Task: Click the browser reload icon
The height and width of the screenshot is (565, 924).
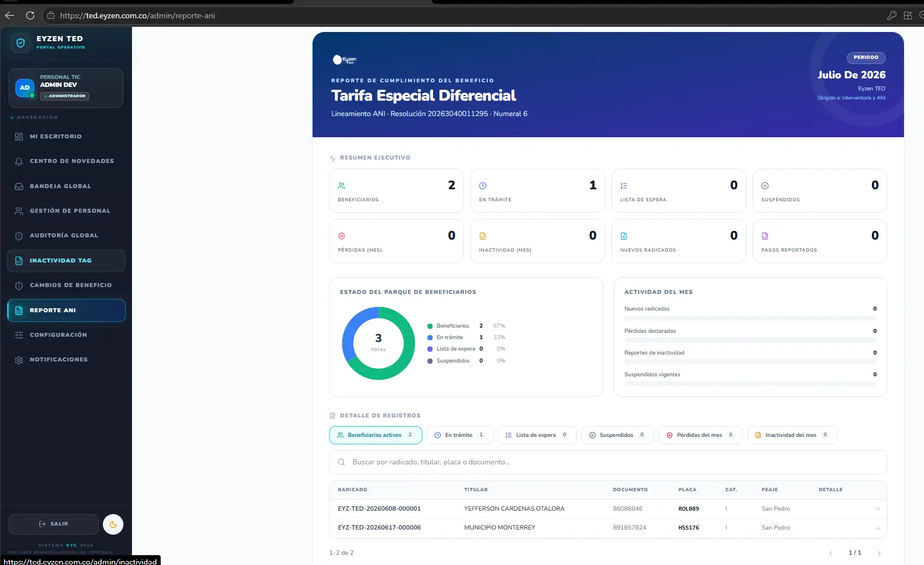Action: coord(30,15)
